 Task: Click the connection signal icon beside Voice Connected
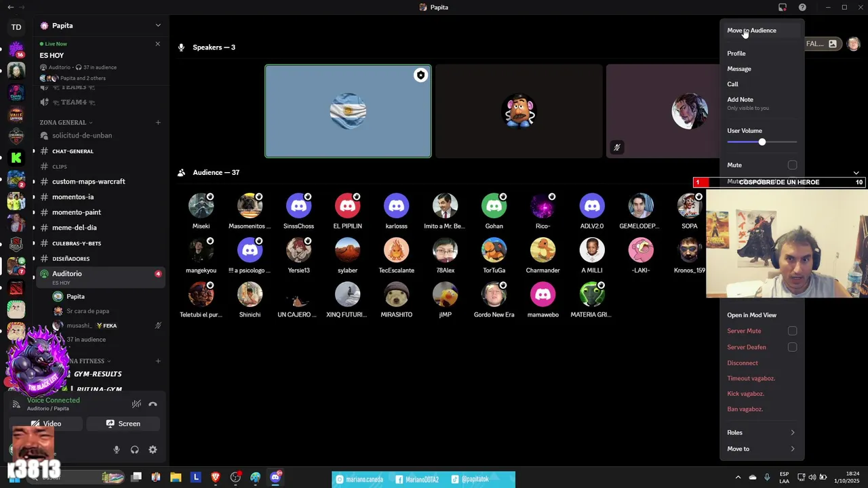[16, 404]
